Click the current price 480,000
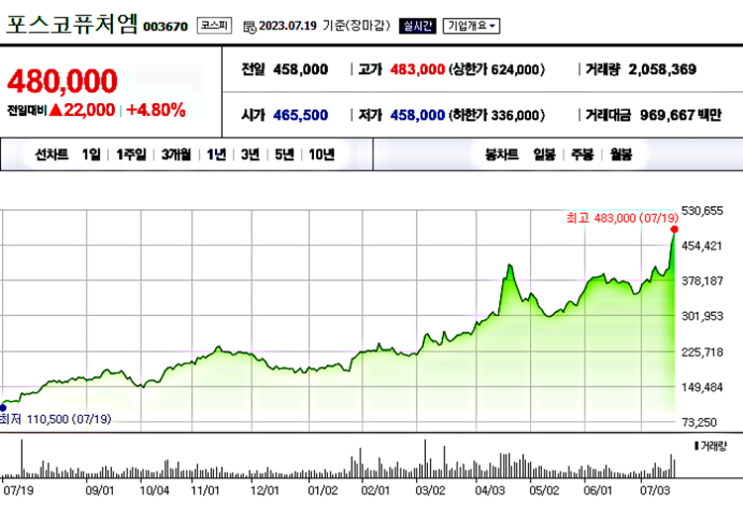The height and width of the screenshot is (517, 743). click(x=62, y=81)
